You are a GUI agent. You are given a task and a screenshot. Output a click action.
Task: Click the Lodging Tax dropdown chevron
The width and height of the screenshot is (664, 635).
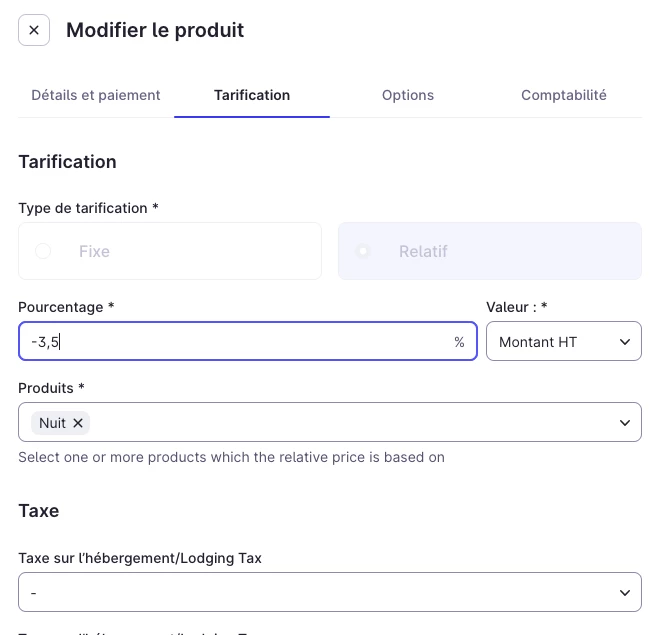click(x=625, y=592)
